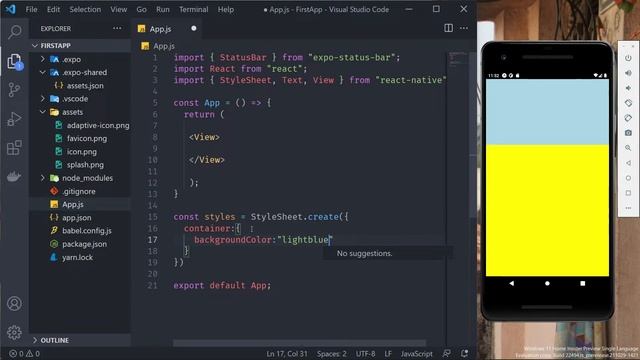Open app.json in Explorer

(x=76, y=218)
